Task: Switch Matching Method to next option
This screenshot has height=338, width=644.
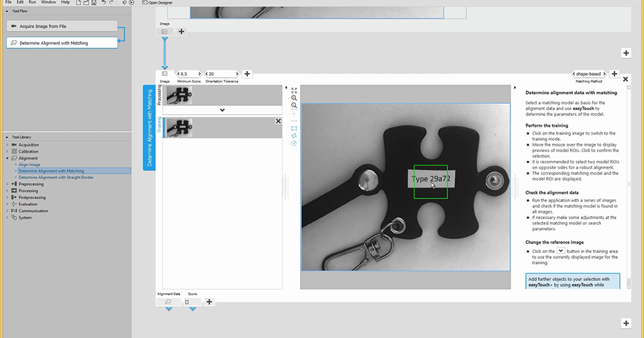Action: click(x=604, y=74)
